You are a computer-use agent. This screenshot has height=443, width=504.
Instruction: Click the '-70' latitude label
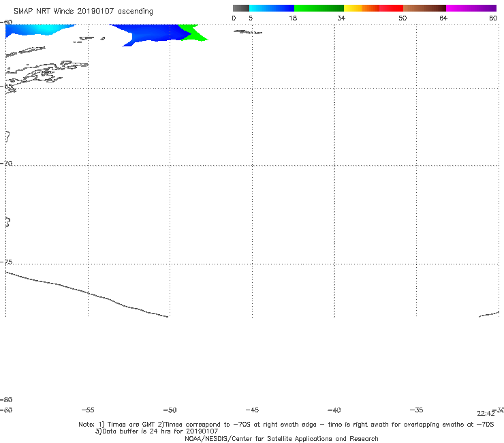[6, 164]
